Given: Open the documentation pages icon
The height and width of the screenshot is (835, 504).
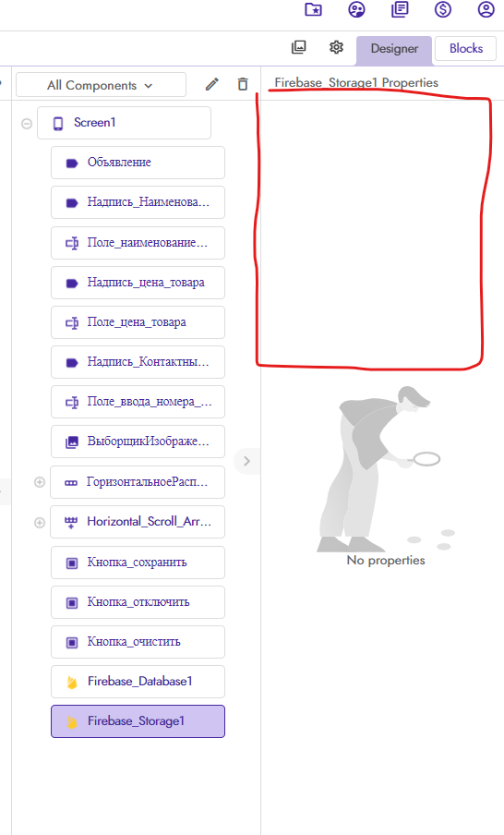Looking at the screenshot, I should pyautogui.click(x=400, y=9).
